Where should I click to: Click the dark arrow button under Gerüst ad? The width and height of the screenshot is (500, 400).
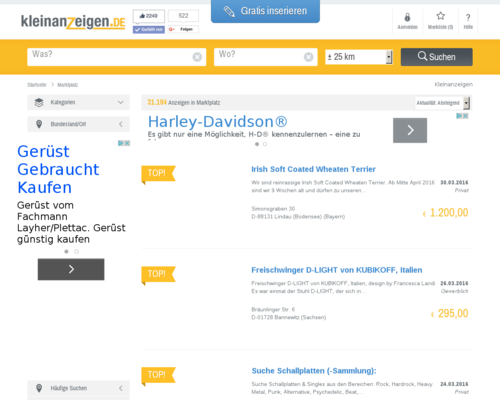pyautogui.click(x=71, y=269)
